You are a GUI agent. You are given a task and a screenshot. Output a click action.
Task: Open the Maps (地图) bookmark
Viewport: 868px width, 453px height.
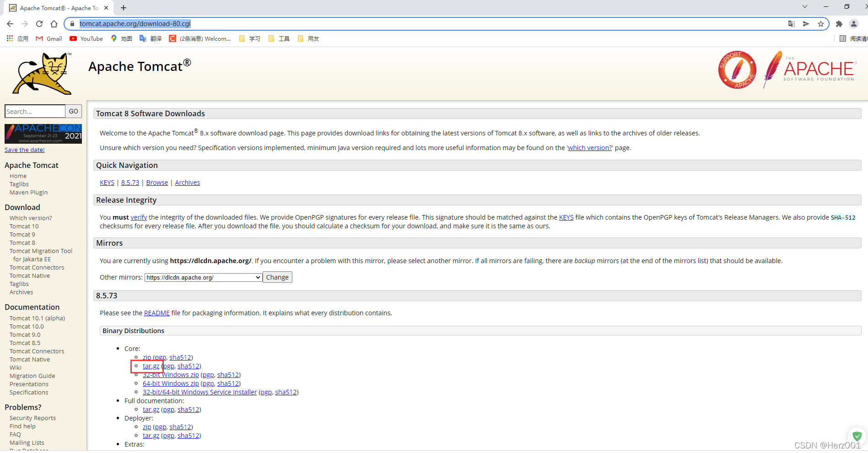[x=122, y=38]
